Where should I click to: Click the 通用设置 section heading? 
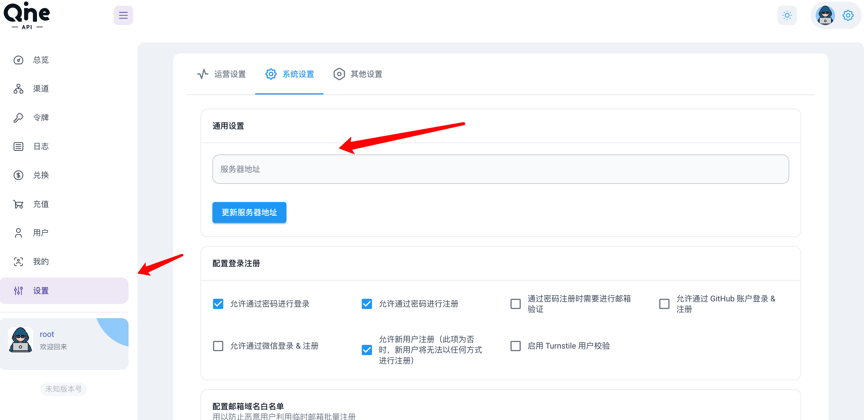click(228, 126)
